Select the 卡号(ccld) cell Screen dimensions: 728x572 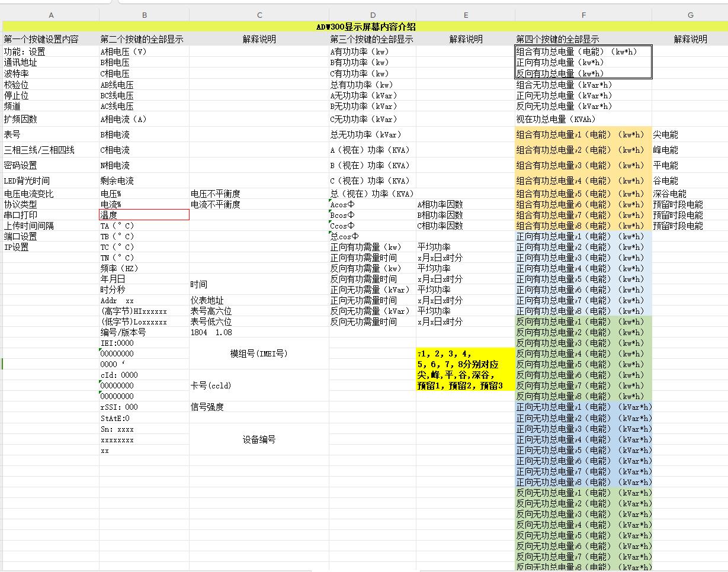[259, 385]
